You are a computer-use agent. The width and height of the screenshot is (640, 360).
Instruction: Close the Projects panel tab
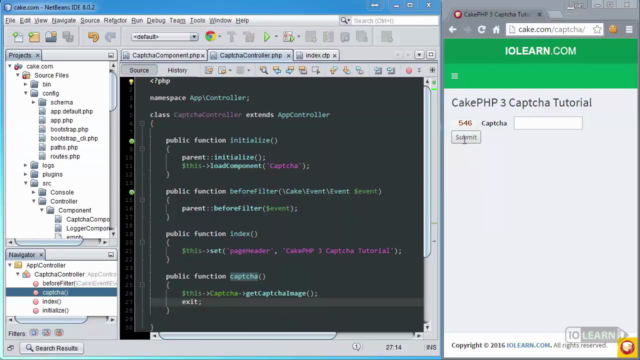pyautogui.click(x=38, y=55)
